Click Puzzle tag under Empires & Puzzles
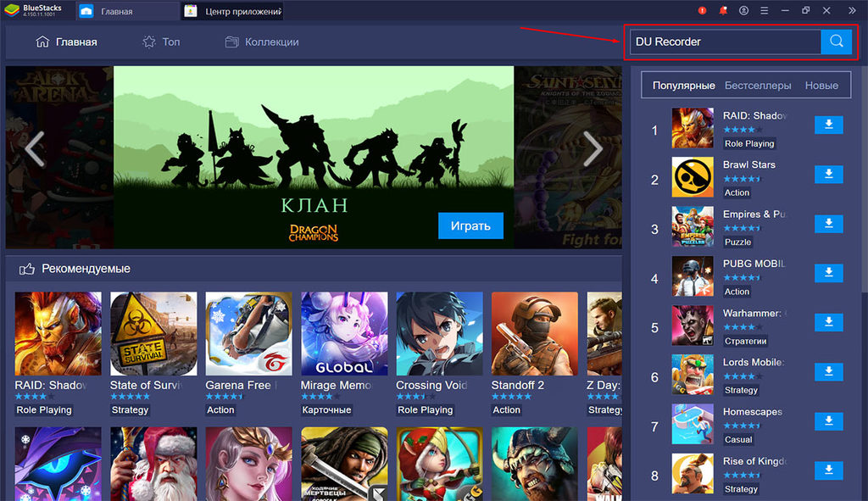Image resolution: width=868 pixels, height=501 pixels. (x=738, y=242)
